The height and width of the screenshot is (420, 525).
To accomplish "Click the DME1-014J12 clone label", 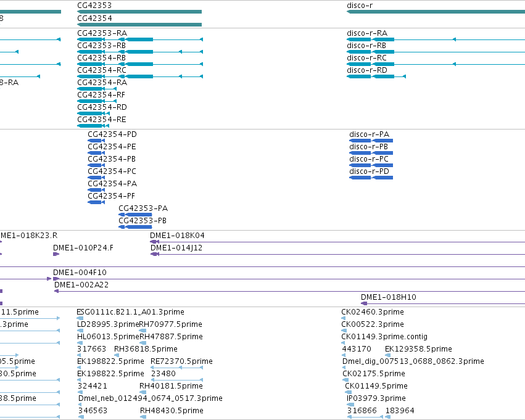I will click(x=176, y=248).
